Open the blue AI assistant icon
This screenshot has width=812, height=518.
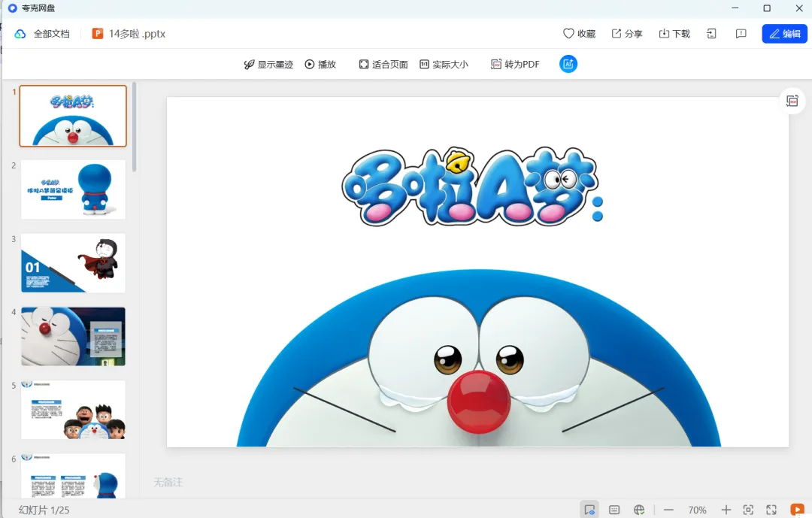(568, 64)
